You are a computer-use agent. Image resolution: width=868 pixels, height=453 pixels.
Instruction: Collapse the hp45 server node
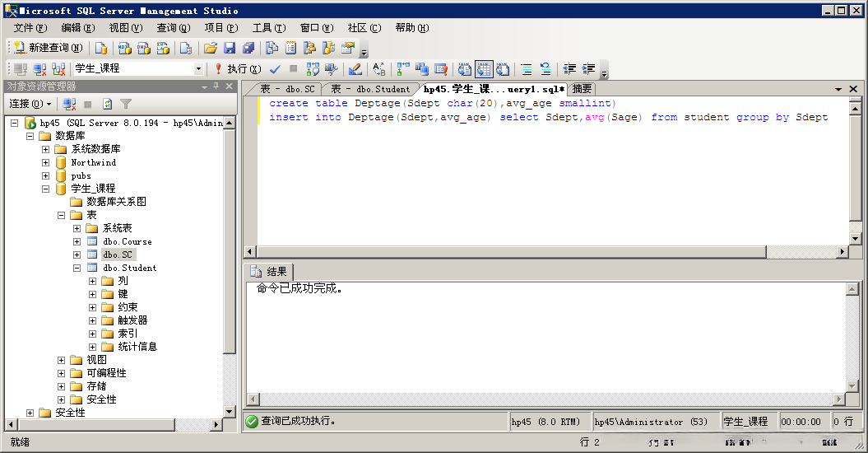pos(15,123)
